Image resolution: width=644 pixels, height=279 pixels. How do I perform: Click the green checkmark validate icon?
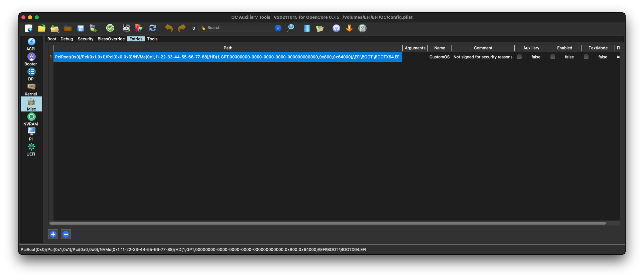pos(110,28)
